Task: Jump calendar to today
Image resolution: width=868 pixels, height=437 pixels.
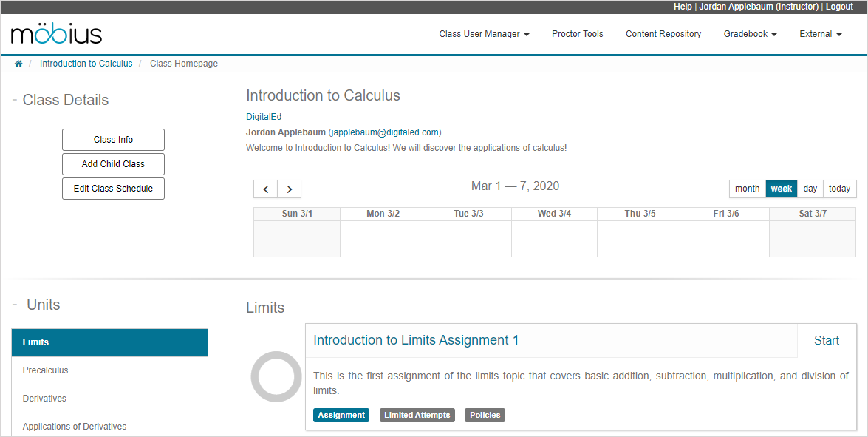Action: pos(839,189)
